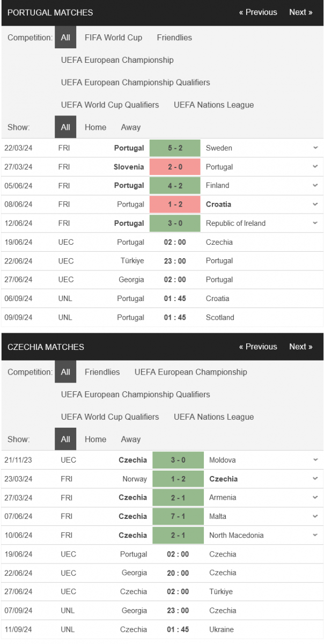
Task: Select Friendlies filter in Portugal competitions
Action: (174, 38)
